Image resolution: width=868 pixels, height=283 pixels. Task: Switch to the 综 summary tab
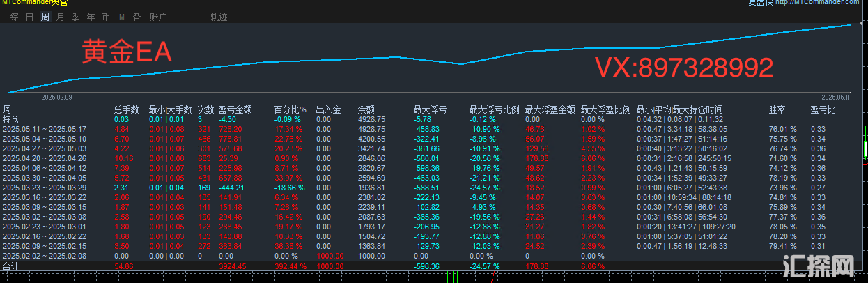(14, 17)
